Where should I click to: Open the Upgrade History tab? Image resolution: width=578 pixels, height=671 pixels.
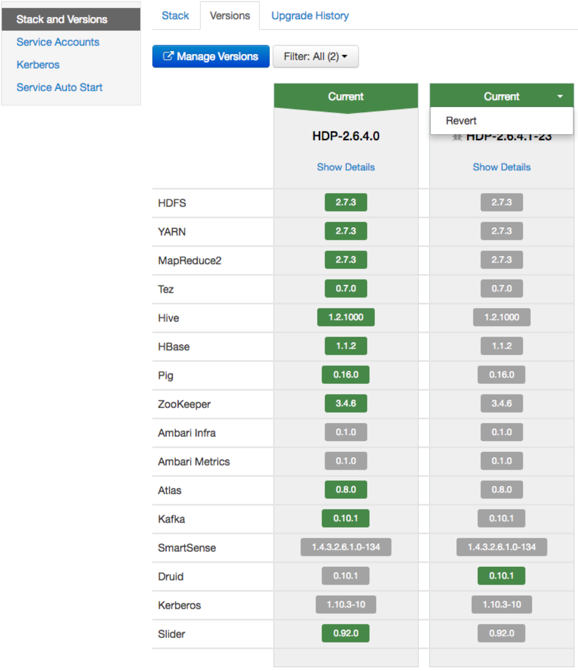click(x=310, y=15)
